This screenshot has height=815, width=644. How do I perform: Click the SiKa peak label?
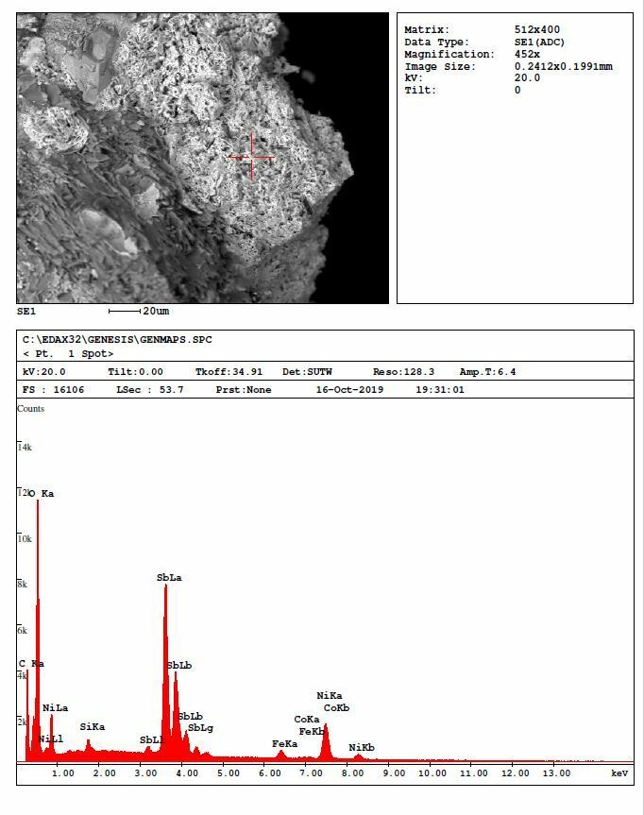(x=92, y=726)
